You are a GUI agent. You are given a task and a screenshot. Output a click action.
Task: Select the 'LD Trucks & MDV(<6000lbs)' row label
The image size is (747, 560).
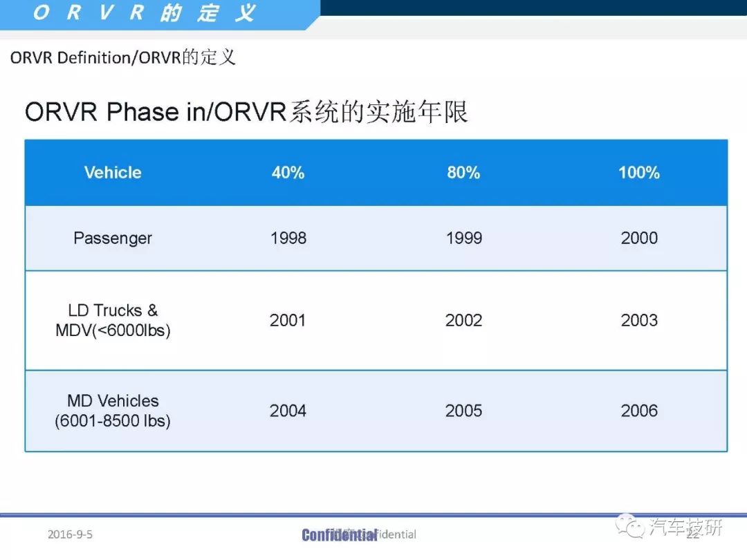click(113, 321)
